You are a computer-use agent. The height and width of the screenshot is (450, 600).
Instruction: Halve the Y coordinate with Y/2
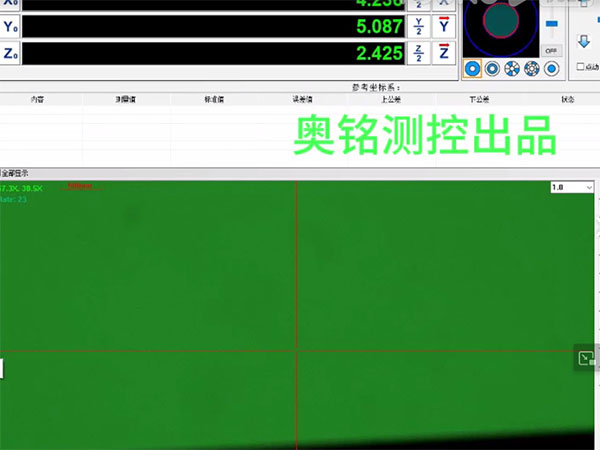pyautogui.click(x=419, y=26)
